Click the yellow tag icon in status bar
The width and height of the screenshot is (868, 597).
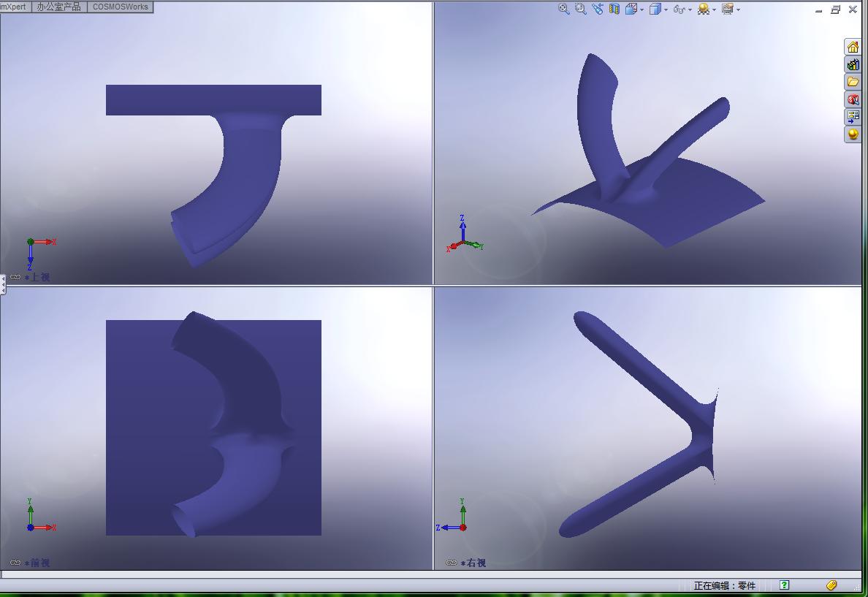pos(831,585)
